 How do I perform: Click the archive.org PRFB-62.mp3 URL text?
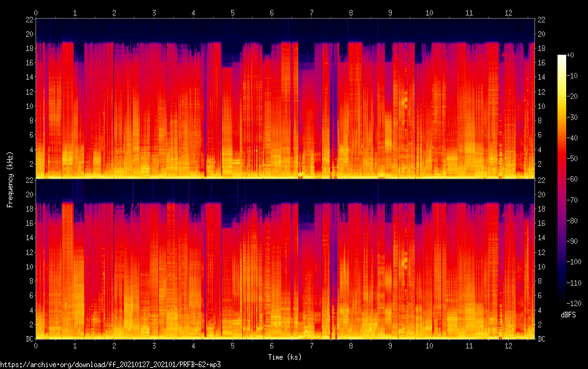(x=110, y=365)
